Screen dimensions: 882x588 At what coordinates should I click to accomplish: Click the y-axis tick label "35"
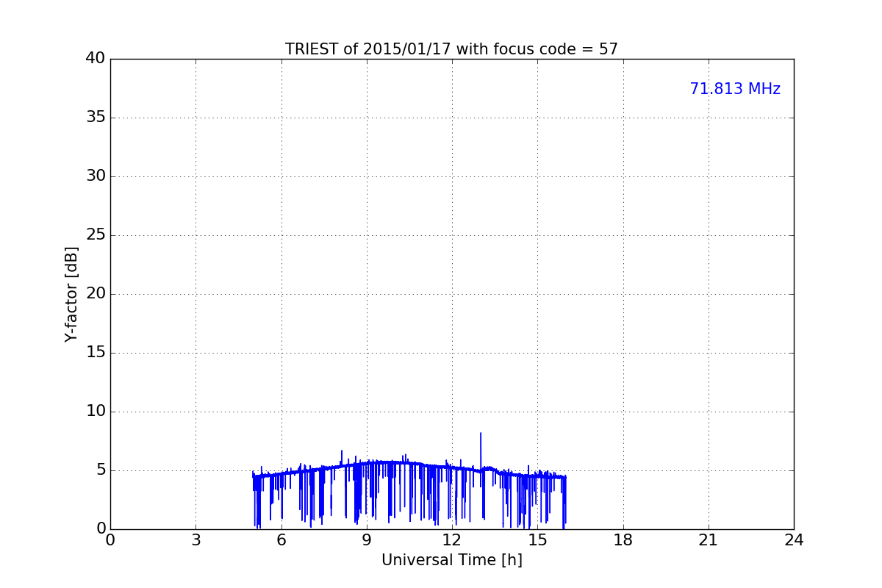tap(96, 118)
